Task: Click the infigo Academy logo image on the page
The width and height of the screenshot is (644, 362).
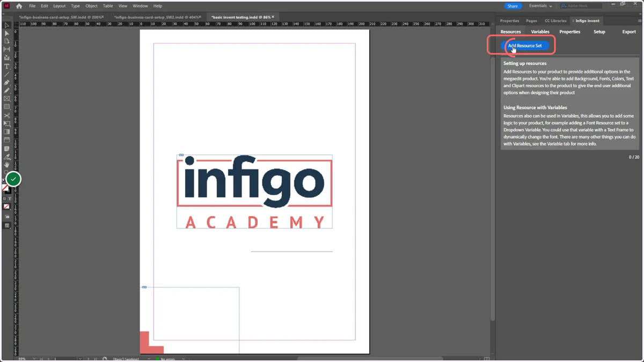Action: 254,191
